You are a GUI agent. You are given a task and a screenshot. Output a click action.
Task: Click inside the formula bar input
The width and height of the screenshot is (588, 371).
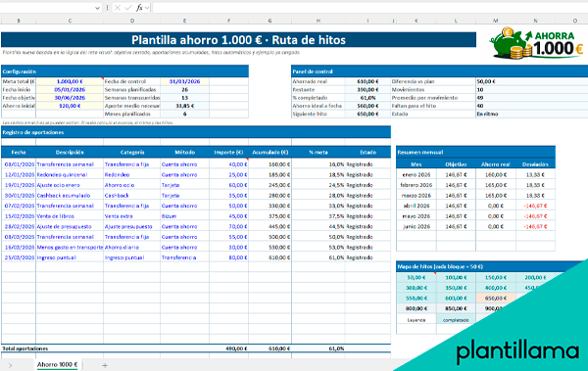pyautogui.click(x=369, y=8)
